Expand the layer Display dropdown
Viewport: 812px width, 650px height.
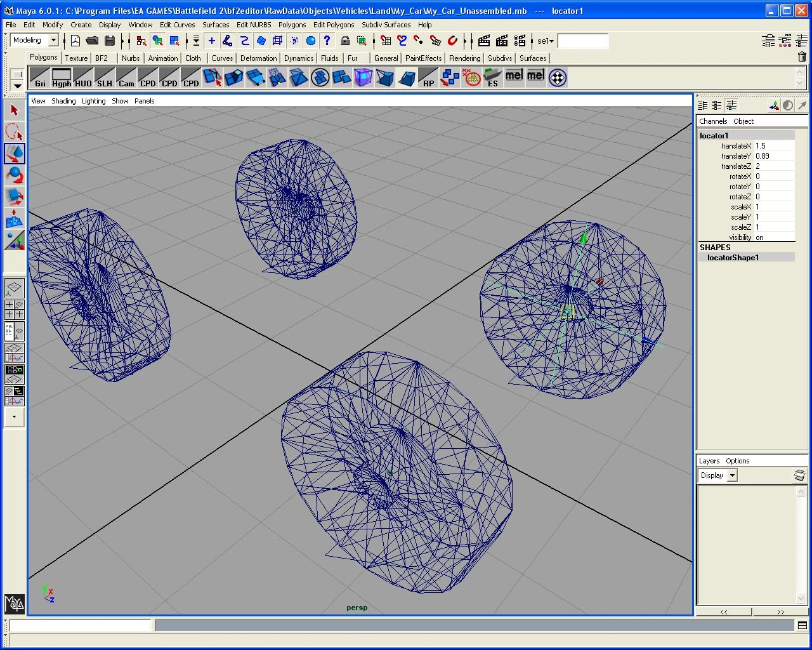pos(732,475)
